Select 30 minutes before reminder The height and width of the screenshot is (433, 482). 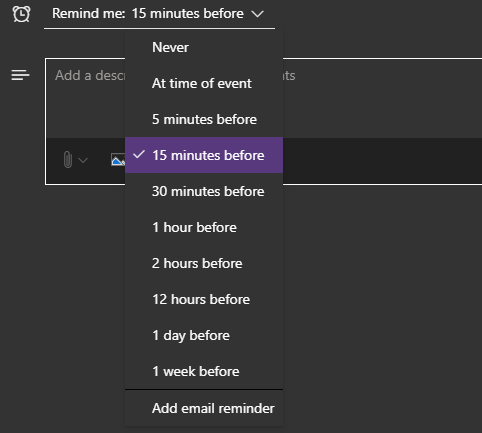point(204,191)
